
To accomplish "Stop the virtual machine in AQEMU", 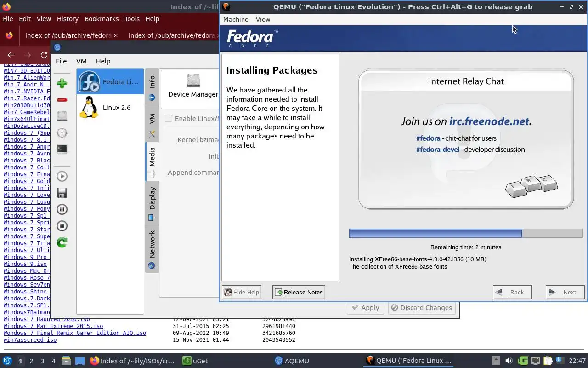I will point(62,226).
